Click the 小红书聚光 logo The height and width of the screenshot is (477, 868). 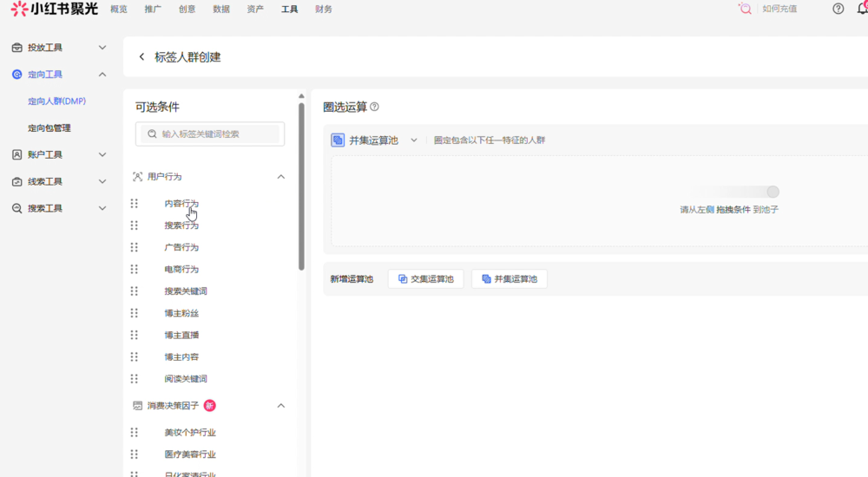54,9
